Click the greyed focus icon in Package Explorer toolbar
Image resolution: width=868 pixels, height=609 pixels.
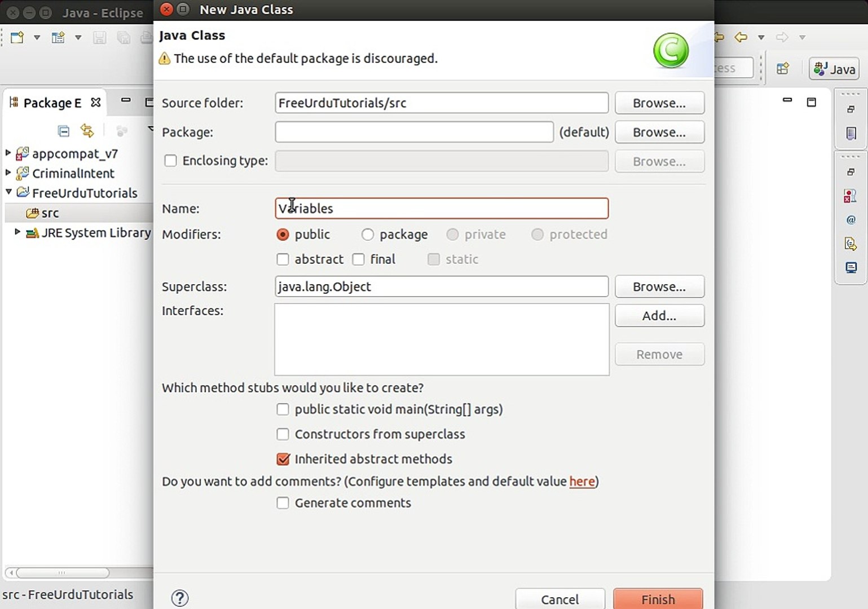(x=121, y=131)
